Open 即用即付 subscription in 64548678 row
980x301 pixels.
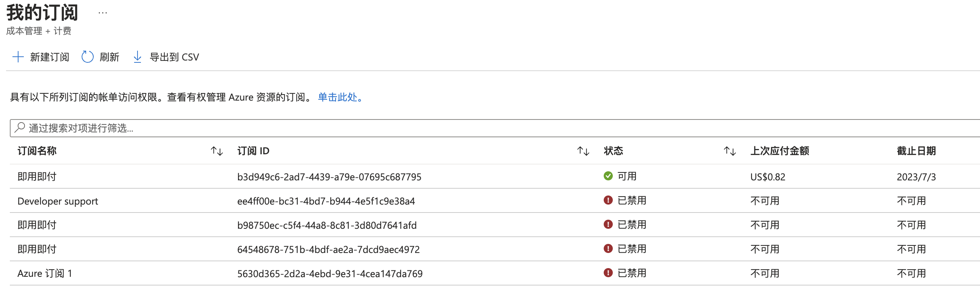click(37, 249)
